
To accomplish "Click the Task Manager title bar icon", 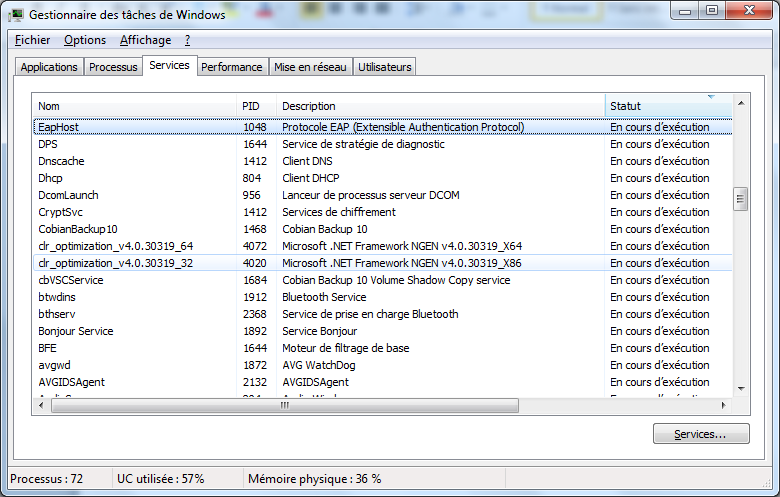I will point(16,13).
